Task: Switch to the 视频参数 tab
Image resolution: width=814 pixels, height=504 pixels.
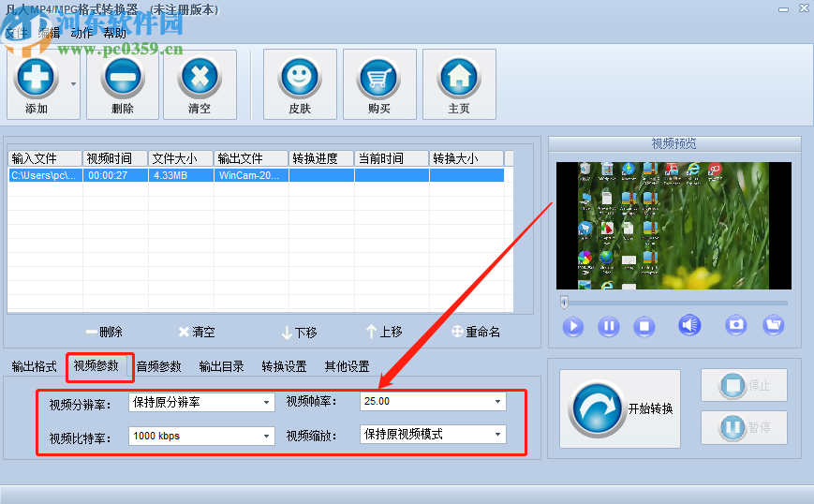Action: [x=96, y=366]
